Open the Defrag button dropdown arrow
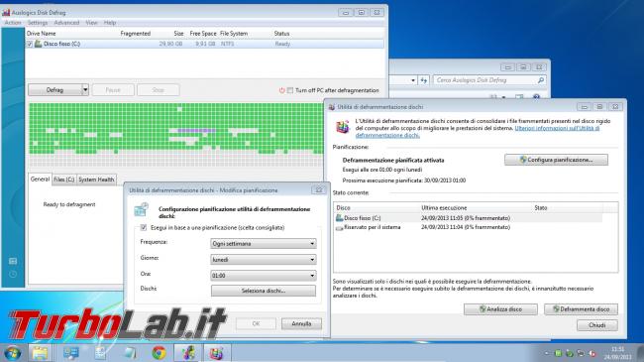 tap(85, 89)
